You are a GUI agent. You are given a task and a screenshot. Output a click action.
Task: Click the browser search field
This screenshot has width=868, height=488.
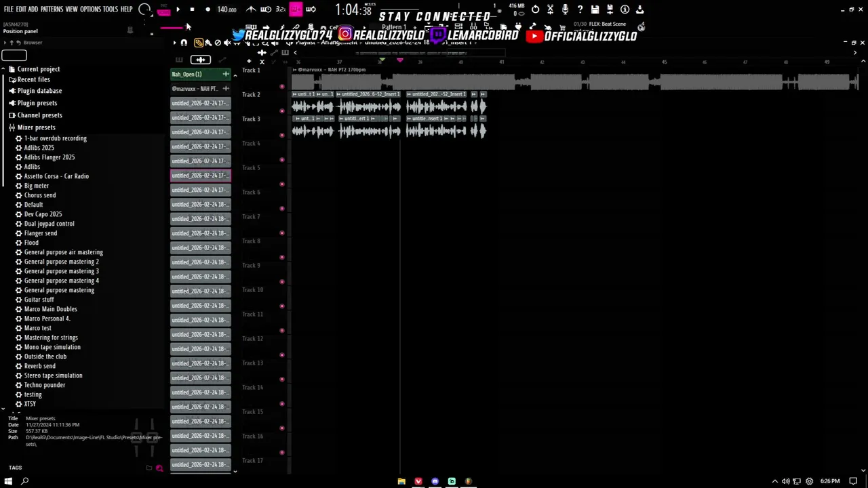pyautogui.click(x=14, y=56)
